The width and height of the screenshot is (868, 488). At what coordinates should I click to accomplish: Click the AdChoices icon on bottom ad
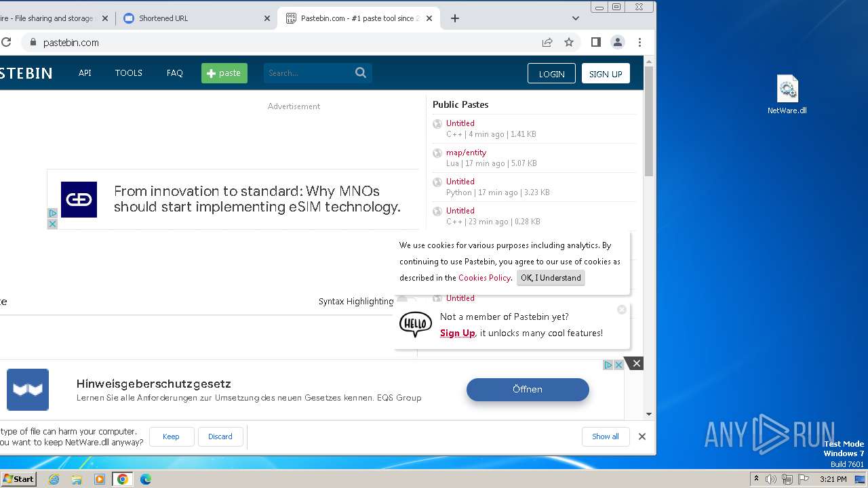pyautogui.click(x=608, y=365)
